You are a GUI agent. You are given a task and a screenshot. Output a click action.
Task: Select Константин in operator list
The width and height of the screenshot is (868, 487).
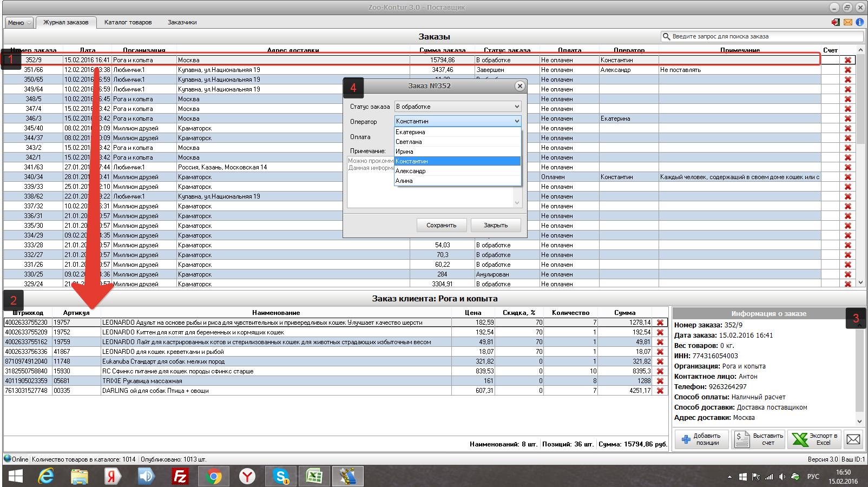pos(457,161)
